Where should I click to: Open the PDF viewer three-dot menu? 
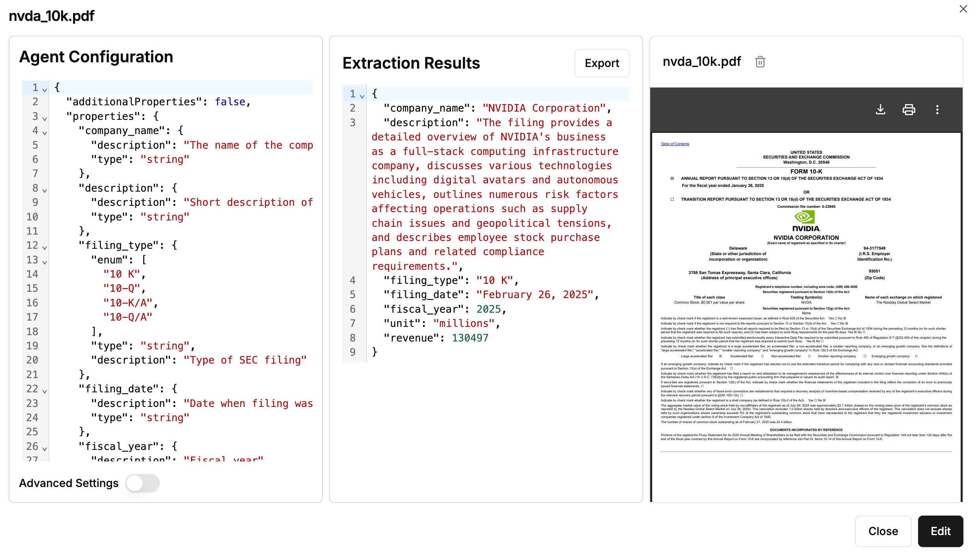pyautogui.click(x=937, y=110)
